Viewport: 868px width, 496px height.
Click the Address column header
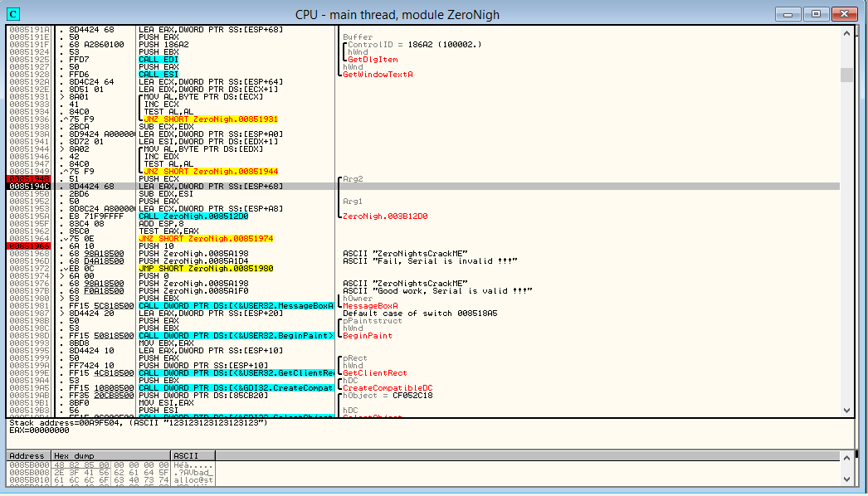point(28,455)
